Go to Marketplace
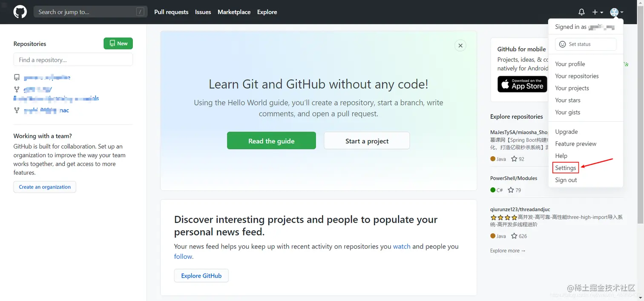Image resolution: width=644 pixels, height=301 pixels. point(234,12)
